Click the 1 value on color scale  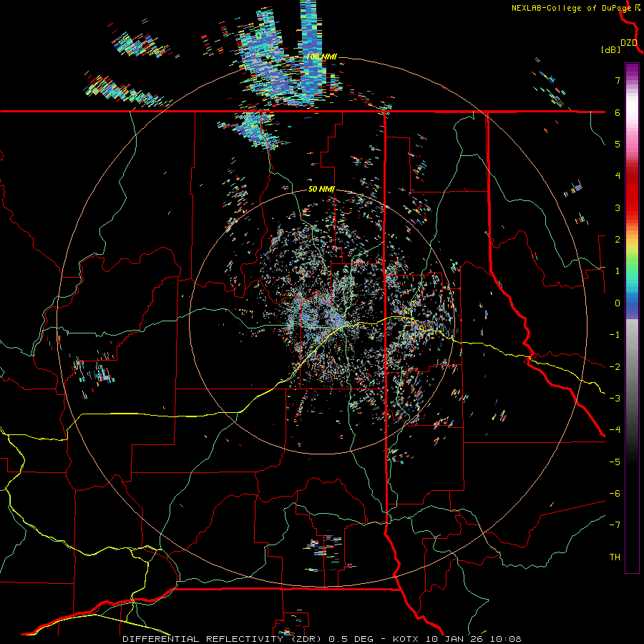pyautogui.click(x=618, y=271)
